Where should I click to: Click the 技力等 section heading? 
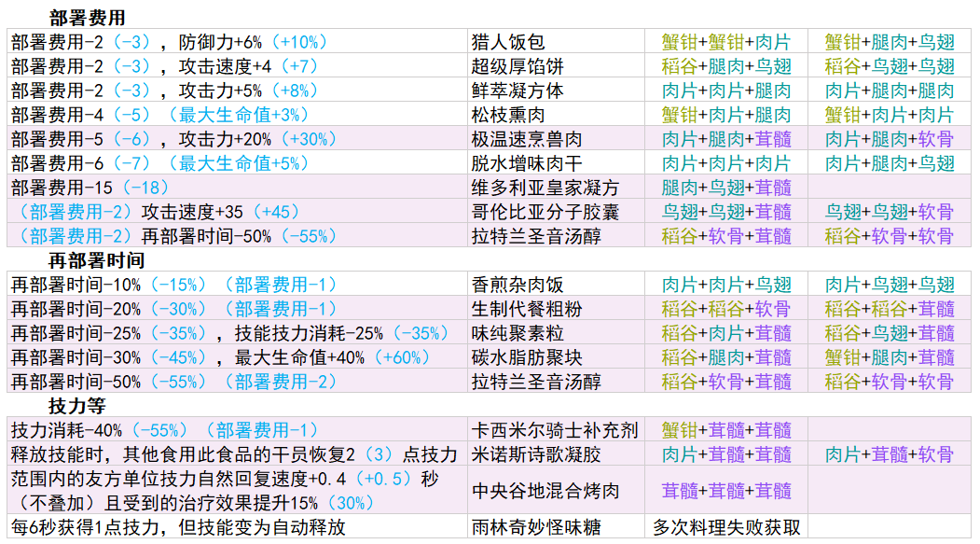(x=77, y=406)
